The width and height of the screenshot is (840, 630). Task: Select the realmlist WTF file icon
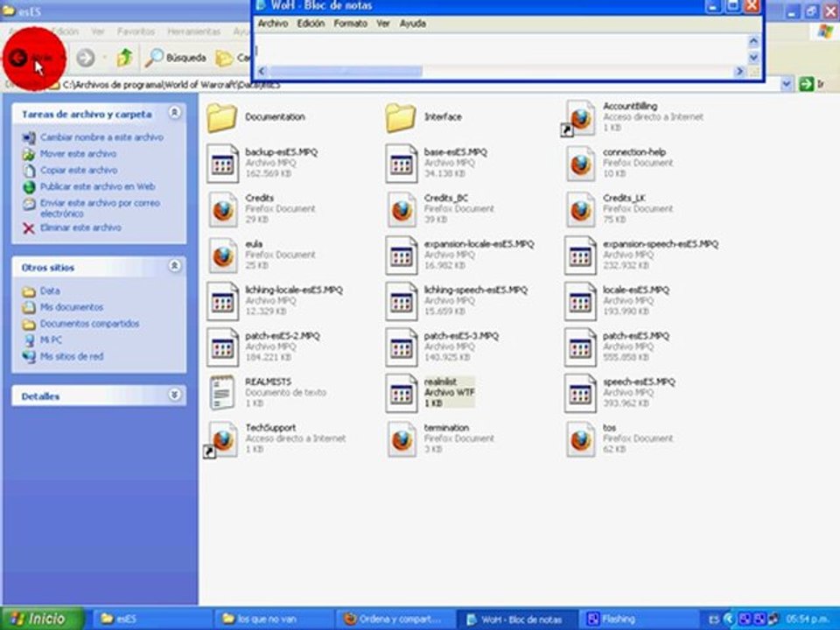click(x=402, y=394)
